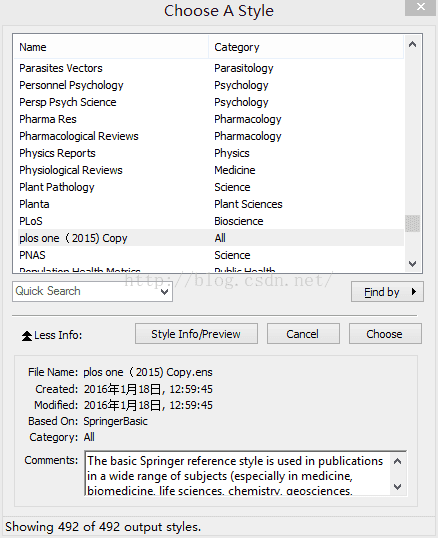Select the PLoS Bioscience style

tap(209, 221)
